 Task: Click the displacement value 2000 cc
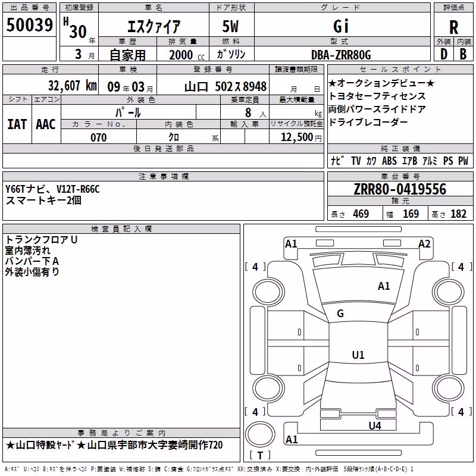click(x=187, y=55)
